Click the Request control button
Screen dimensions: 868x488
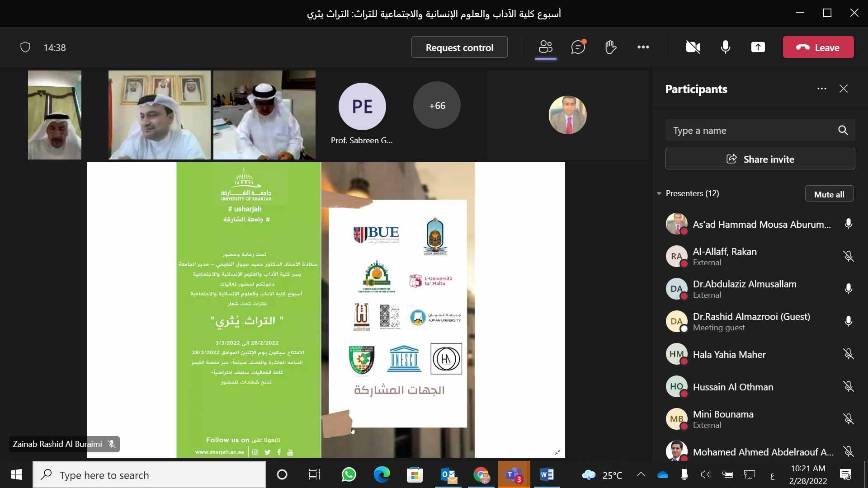click(x=459, y=47)
